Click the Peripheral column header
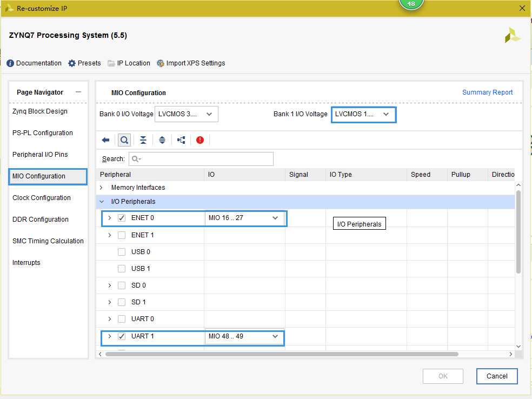The height and width of the screenshot is (399, 532). [x=150, y=175]
